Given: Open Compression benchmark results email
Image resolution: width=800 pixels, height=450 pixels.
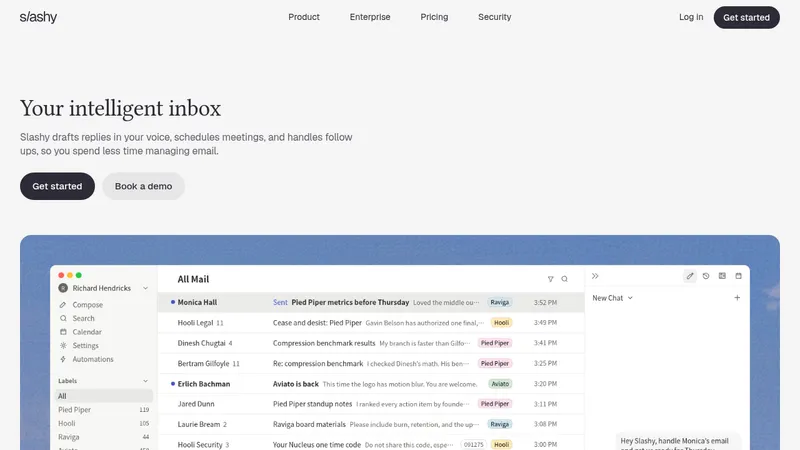Looking at the screenshot, I should (371, 343).
